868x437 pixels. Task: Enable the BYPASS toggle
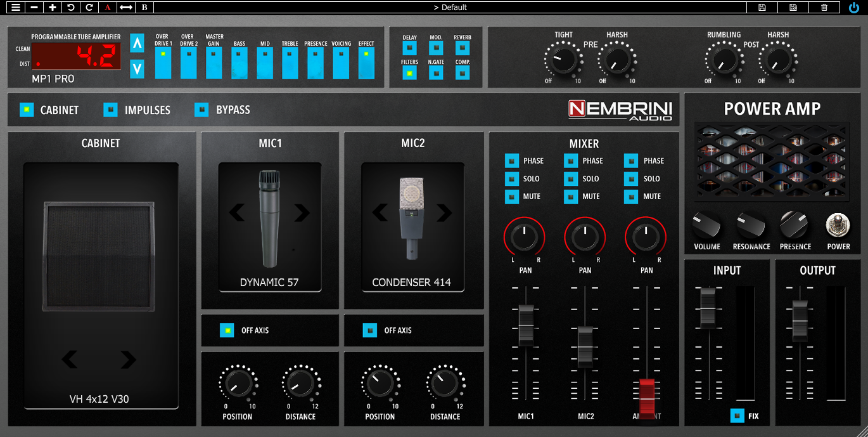(201, 110)
